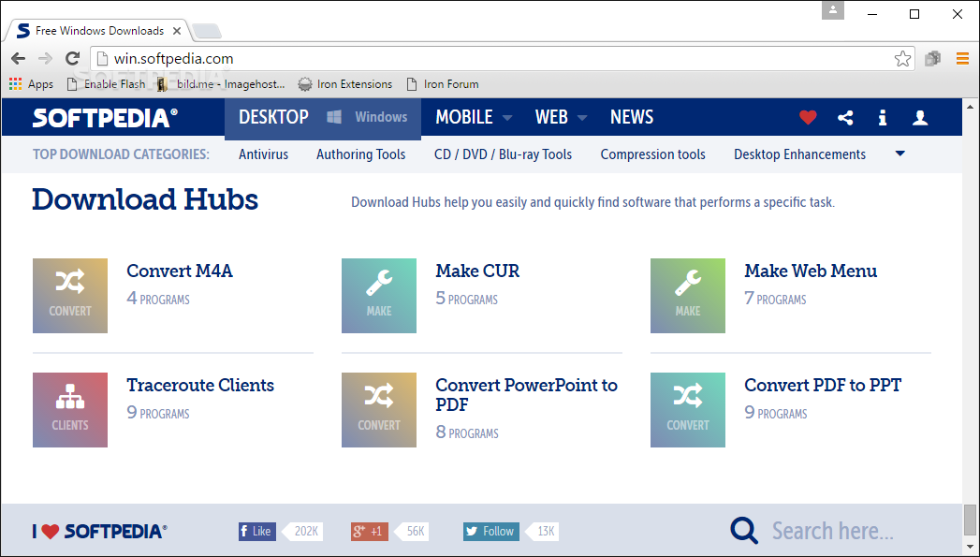Click the Search here field
This screenshot has width=980, height=557.
pos(832,531)
